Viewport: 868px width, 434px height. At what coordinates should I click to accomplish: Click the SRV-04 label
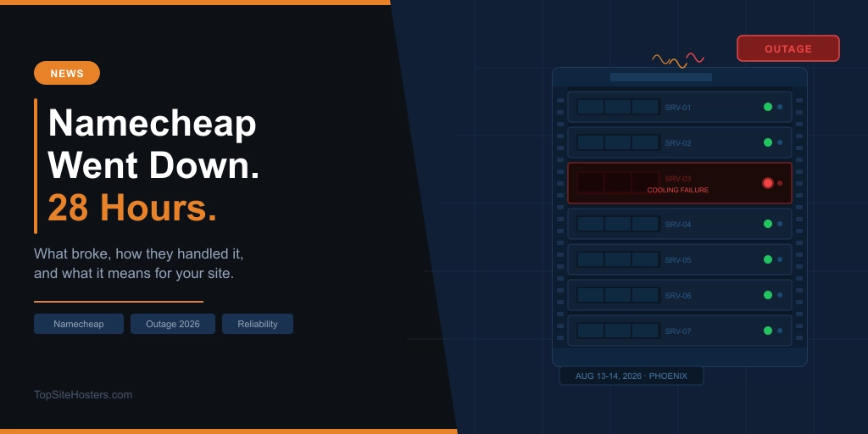(678, 224)
